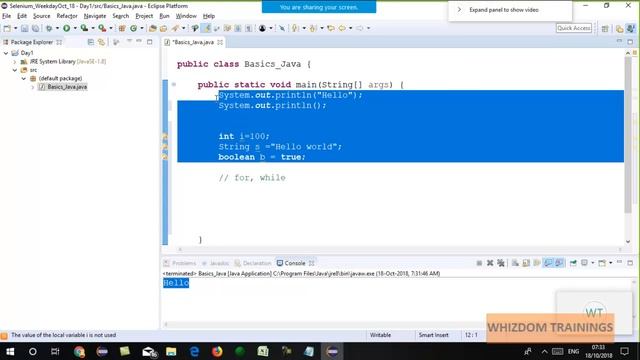The width and height of the screenshot is (640, 360).
Task: Open the Source menu
Action: coord(42,16)
